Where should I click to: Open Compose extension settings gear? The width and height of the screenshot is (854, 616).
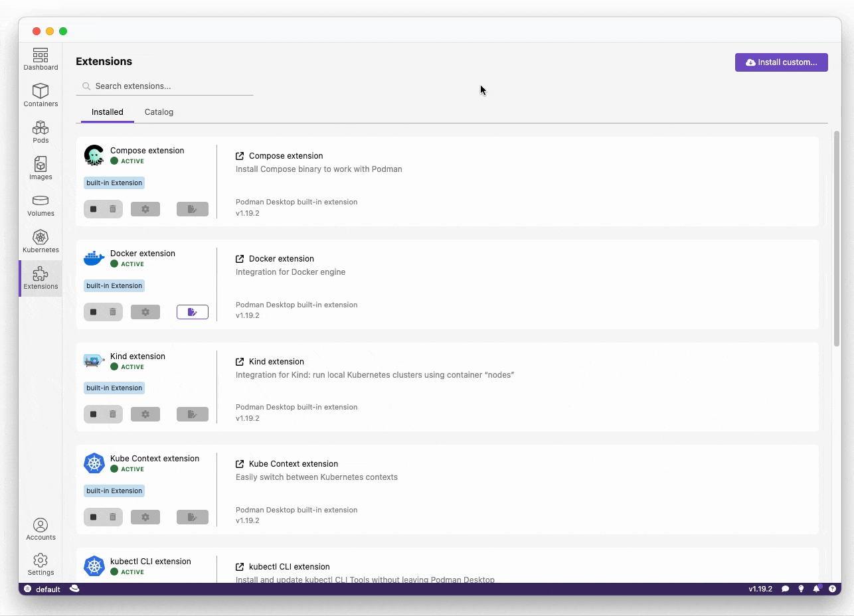[x=145, y=209]
